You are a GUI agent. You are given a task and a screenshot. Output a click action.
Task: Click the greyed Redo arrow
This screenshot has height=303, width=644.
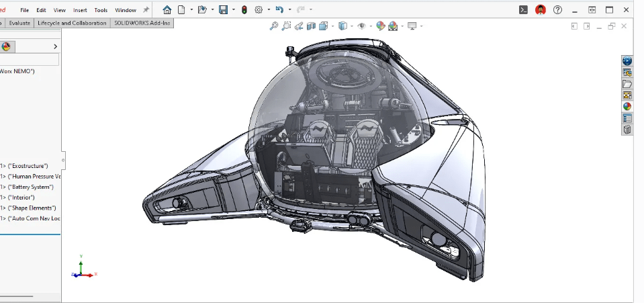click(x=301, y=10)
